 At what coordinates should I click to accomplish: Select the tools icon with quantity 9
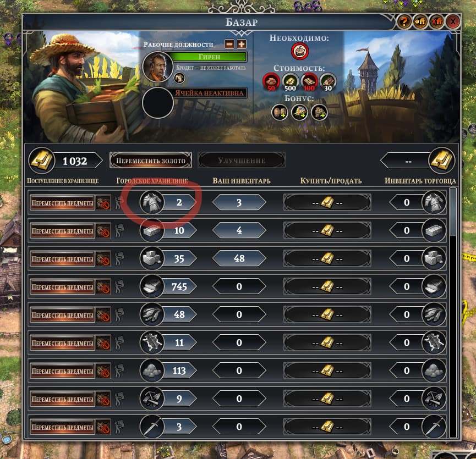point(152,399)
